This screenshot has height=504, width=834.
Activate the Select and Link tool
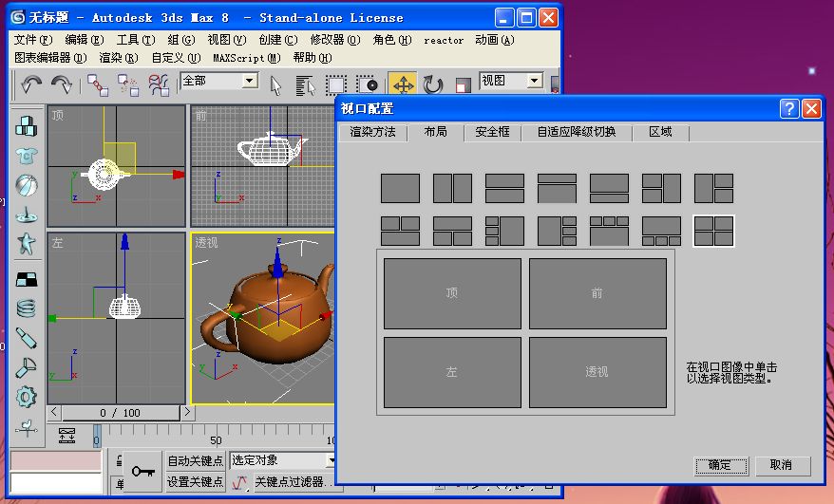(x=98, y=85)
